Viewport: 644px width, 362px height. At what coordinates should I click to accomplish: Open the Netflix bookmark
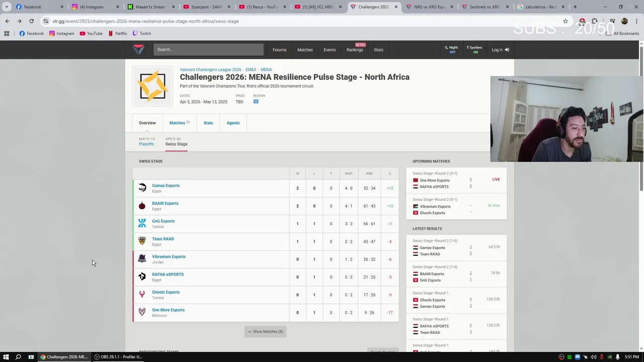(118, 33)
